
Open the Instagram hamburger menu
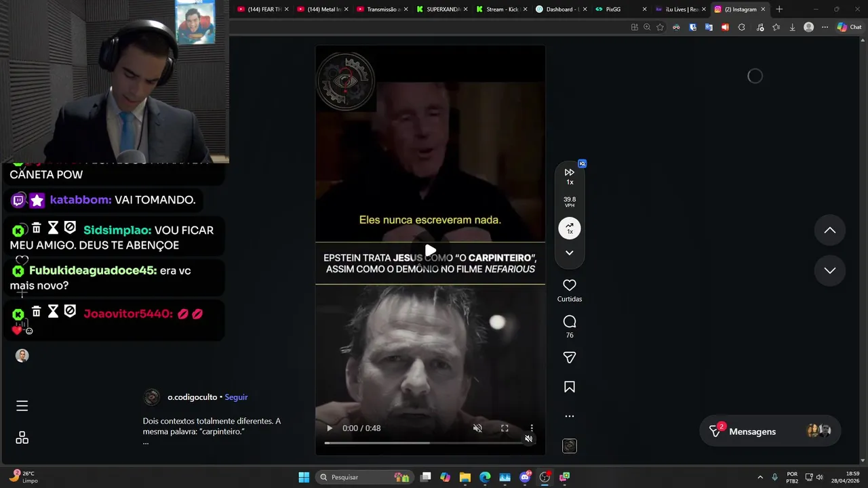coord(22,405)
